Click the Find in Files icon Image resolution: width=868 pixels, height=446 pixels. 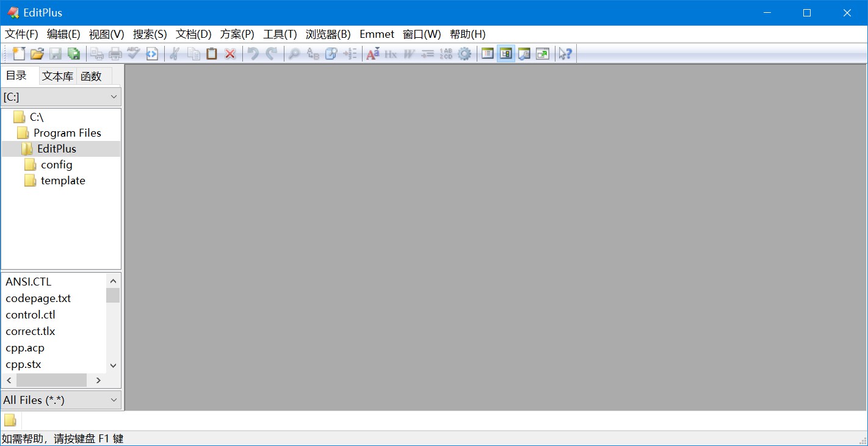(331, 54)
